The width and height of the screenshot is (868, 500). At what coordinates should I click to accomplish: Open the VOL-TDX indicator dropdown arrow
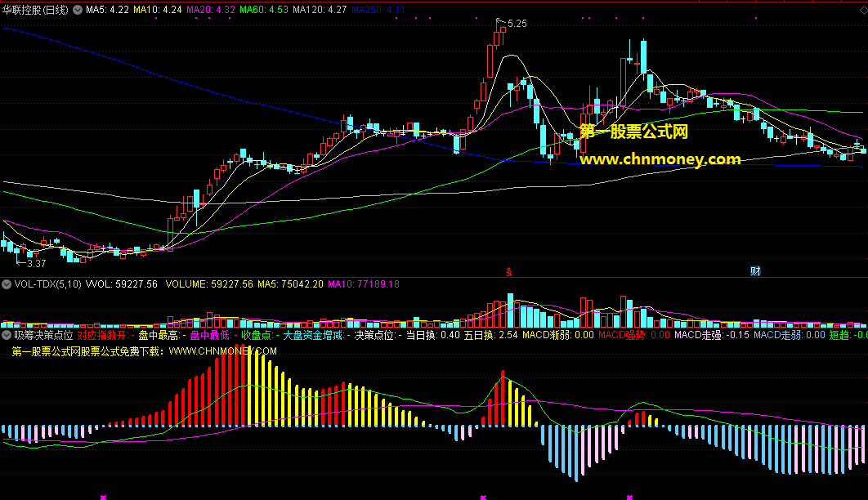point(7,284)
